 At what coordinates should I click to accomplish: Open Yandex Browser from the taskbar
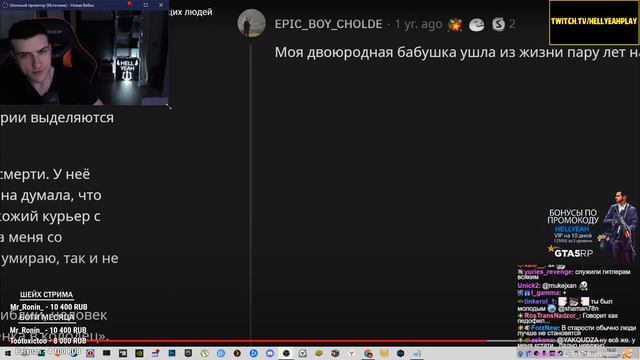coord(351,353)
